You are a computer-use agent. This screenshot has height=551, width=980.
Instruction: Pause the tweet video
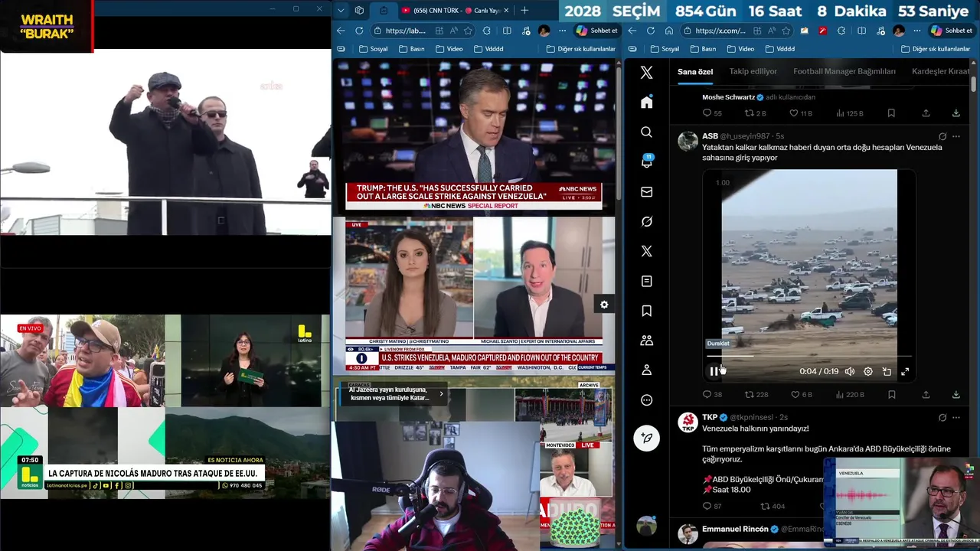tap(714, 371)
